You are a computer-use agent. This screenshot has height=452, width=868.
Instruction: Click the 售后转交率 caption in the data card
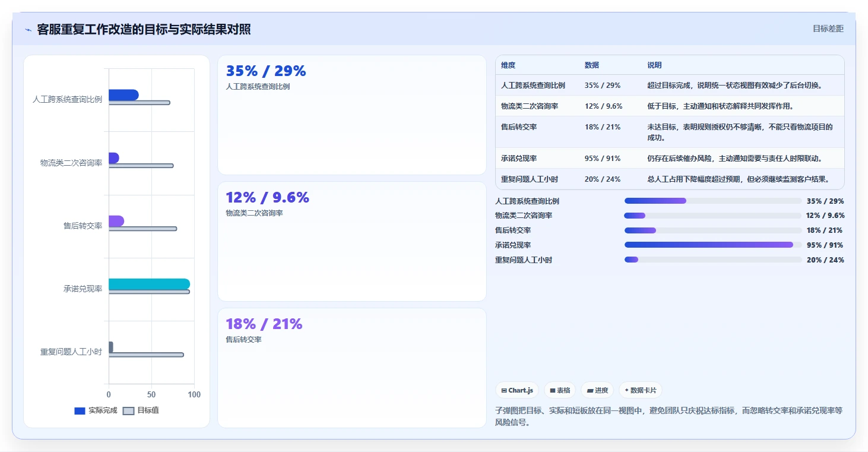click(x=243, y=340)
